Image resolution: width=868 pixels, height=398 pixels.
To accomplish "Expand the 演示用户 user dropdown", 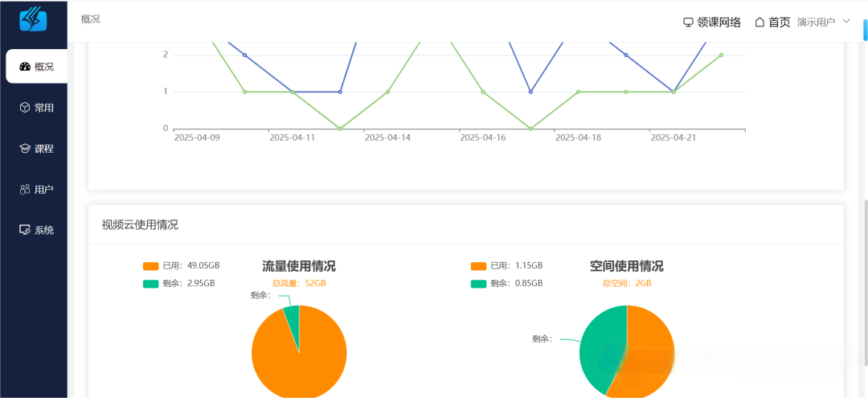I will 823,23.
